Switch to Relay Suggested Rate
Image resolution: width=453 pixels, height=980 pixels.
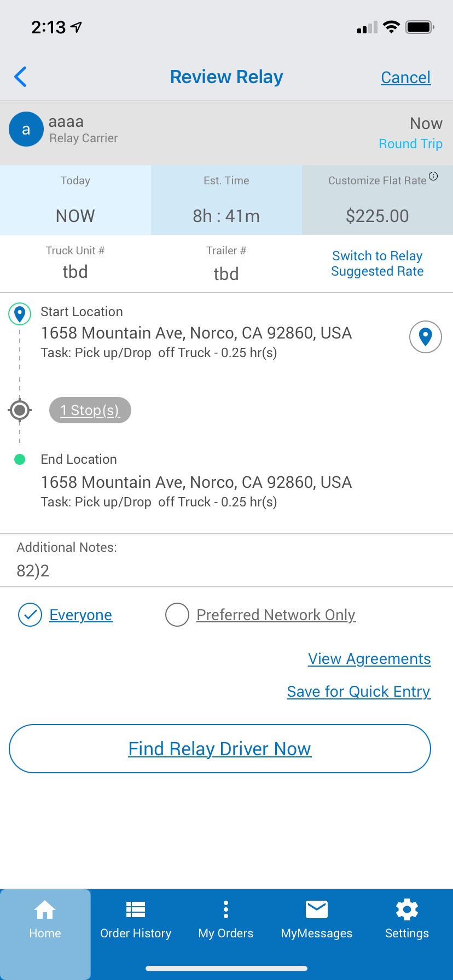377,264
